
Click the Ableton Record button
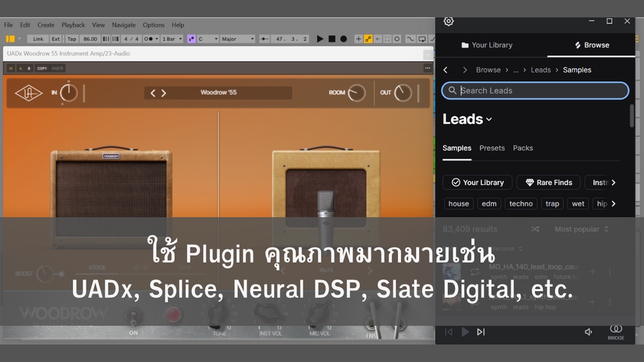(x=343, y=39)
